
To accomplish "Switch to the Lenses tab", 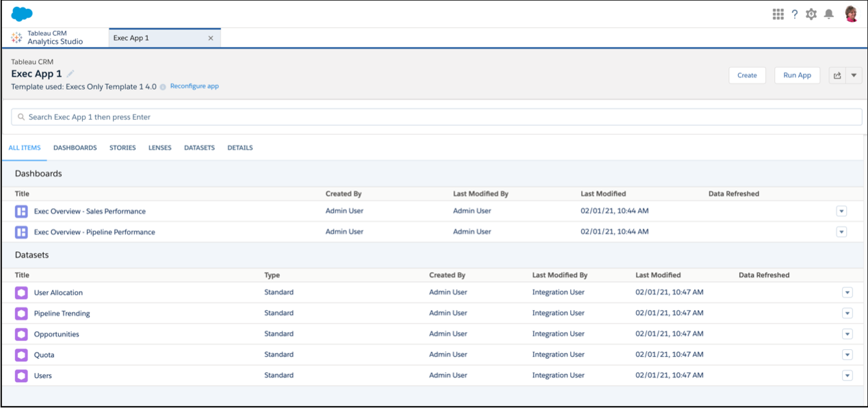I will pos(160,148).
